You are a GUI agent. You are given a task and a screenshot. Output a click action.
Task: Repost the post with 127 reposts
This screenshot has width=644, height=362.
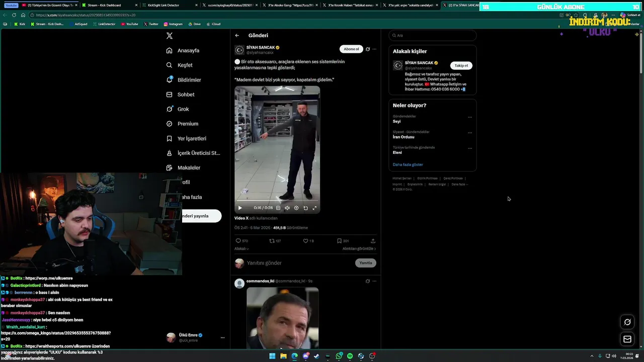[x=275, y=241]
